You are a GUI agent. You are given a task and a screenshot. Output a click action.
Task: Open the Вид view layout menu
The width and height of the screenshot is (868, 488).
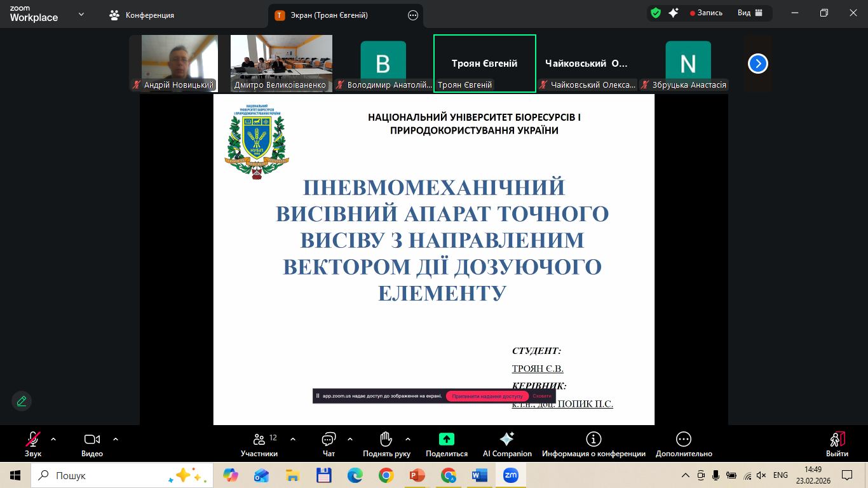[750, 13]
